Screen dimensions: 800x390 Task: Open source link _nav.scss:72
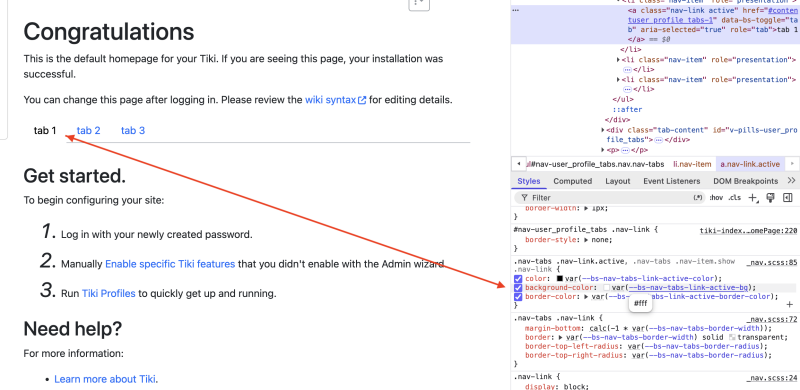771,319
